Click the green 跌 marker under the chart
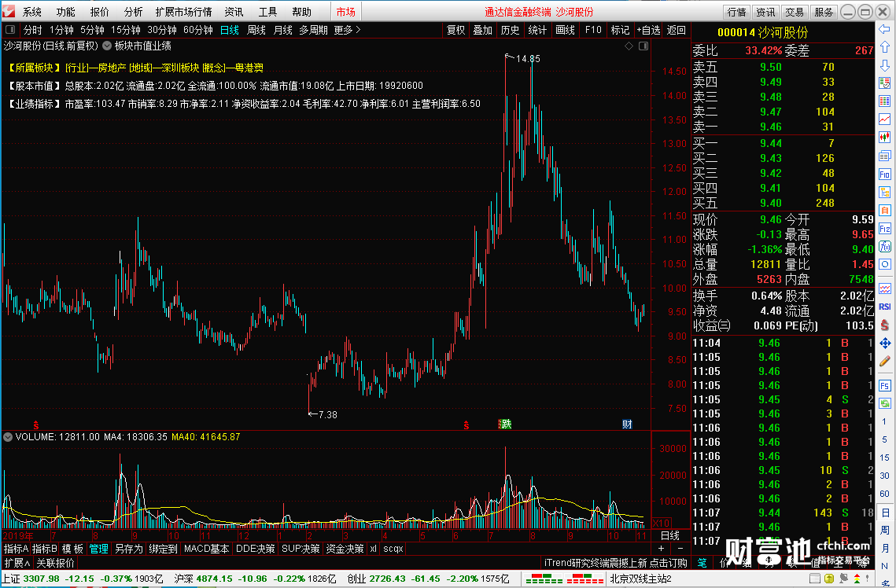This screenshot has width=896, height=588. pos(505,424)
